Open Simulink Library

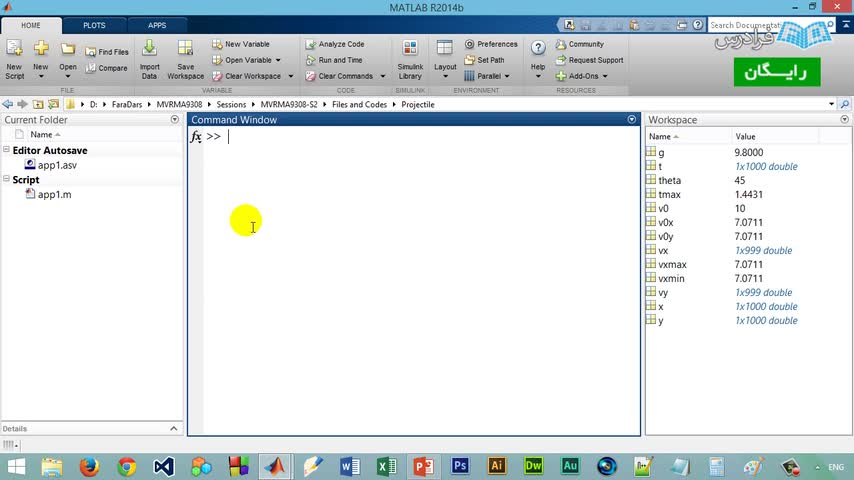point(410,60)
